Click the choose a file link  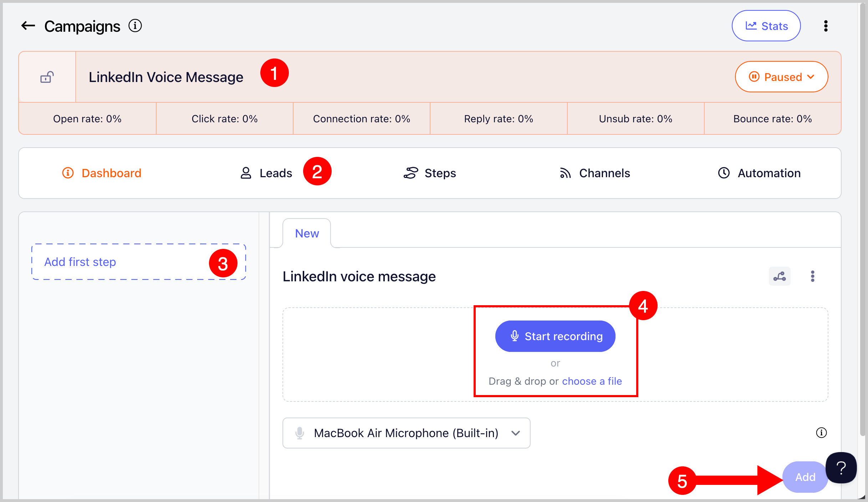point(592,381)
